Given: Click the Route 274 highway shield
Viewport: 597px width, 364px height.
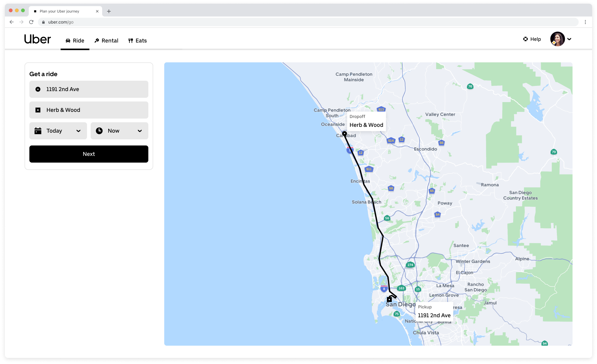Looking at the screenshot, I should pos(410,265).
